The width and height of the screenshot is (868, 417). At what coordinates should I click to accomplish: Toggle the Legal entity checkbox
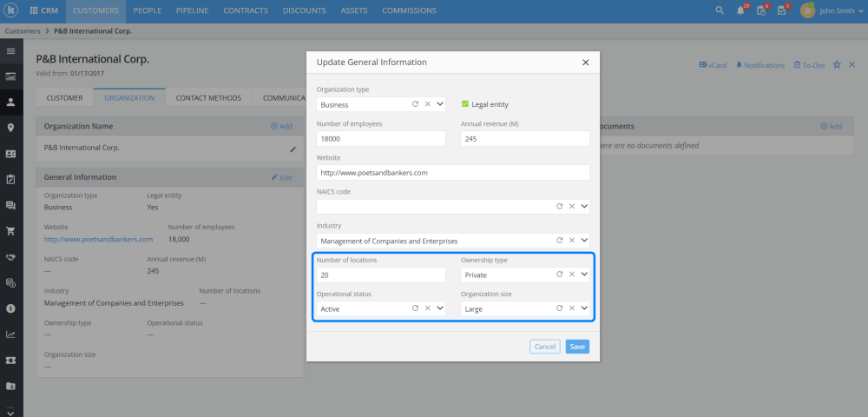coord(465,103)
